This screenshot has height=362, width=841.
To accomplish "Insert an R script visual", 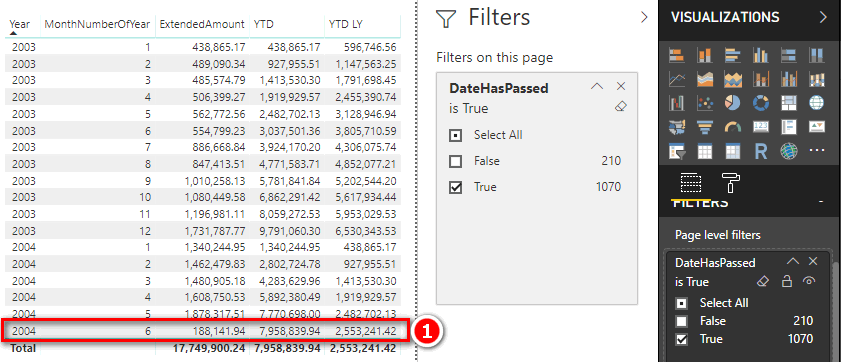I will coord(761,152).
